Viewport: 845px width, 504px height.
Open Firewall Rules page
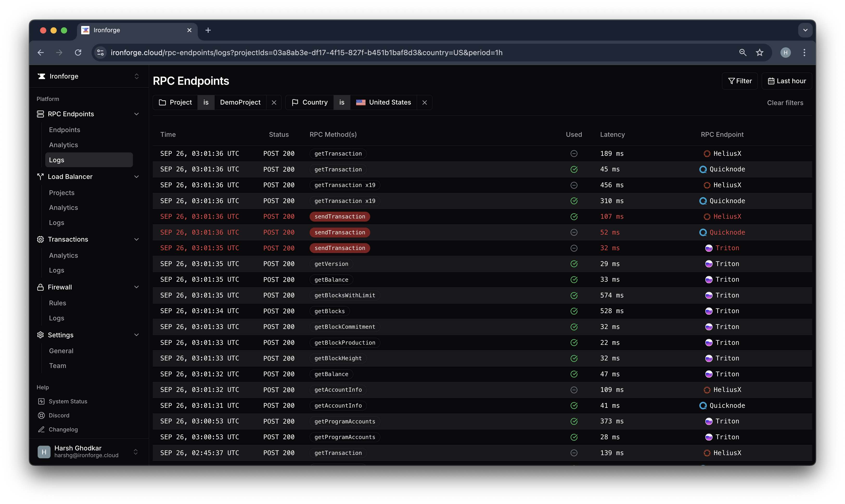57,303
